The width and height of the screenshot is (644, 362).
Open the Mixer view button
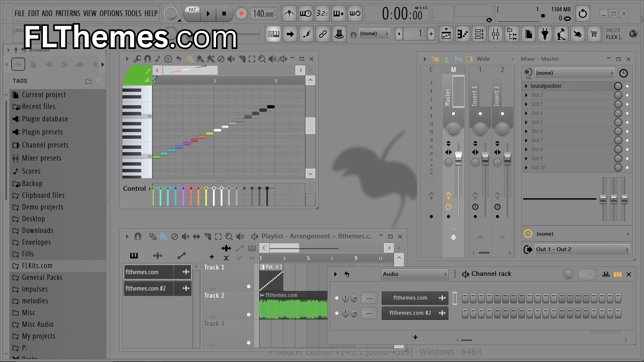495,34
